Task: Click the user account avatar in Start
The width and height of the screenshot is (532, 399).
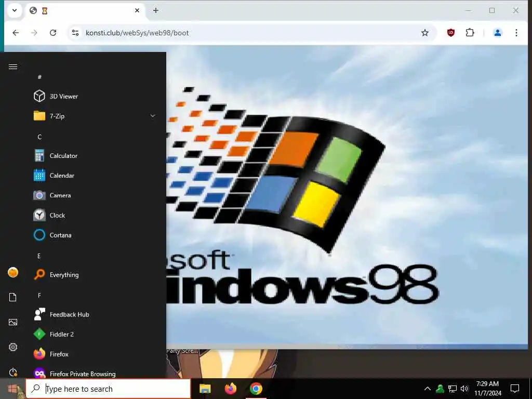Action: click(x=13, y=272)
